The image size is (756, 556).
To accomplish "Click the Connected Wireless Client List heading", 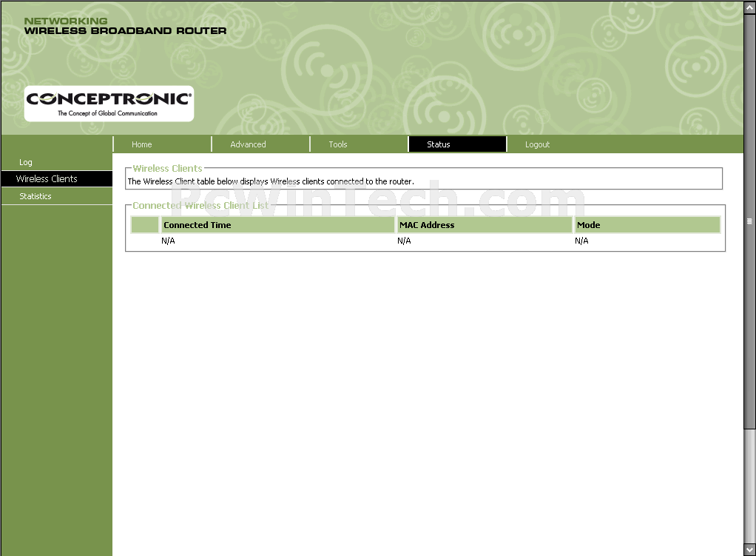I will coord(200,206).
